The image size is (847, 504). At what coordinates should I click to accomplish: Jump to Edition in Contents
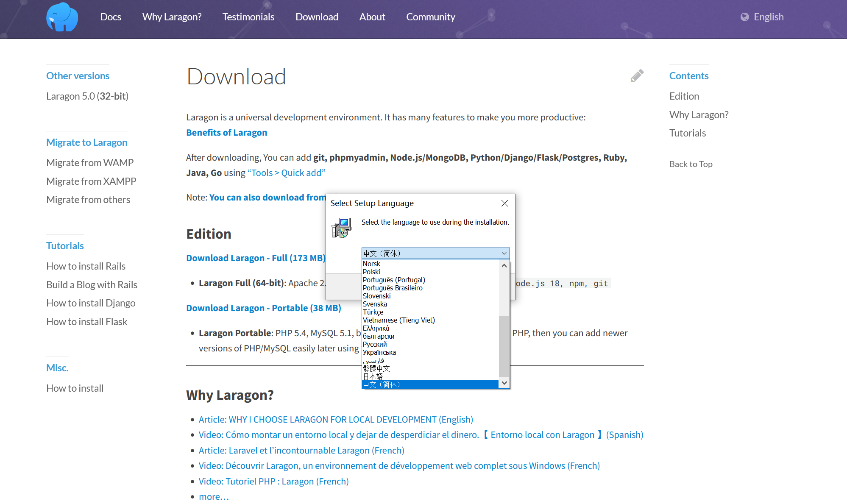(684, 96)
